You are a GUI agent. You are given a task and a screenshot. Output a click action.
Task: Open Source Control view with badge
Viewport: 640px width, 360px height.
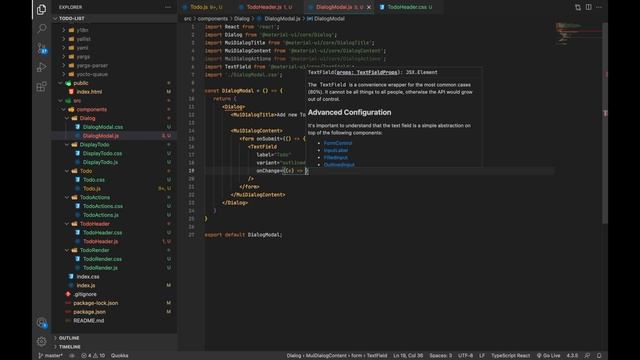coord(41,48)
